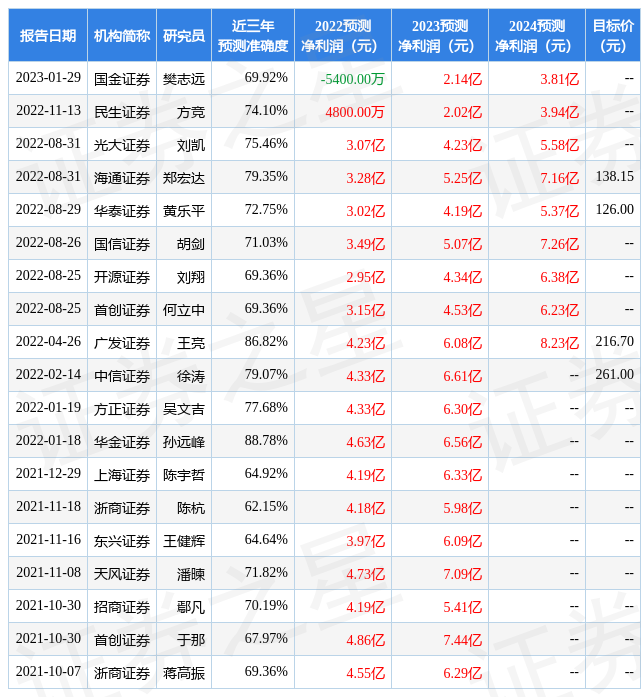This screenshot has height=697, width=641.
Task: Click the green value -5400.00万
Action: point(353,79)
